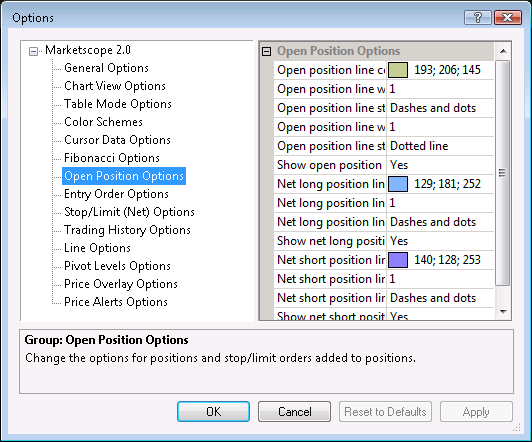Open the open position line color swatch

[398, 70]
